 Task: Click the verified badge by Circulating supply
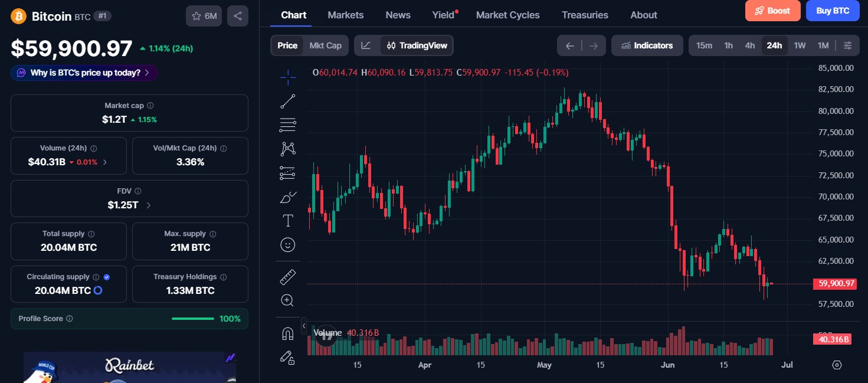click(107, 277)
